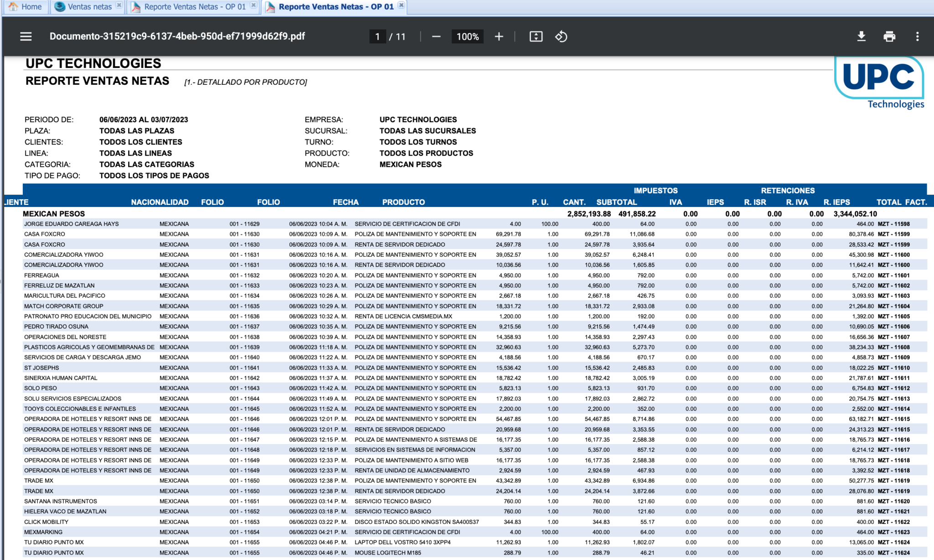Image resolution: width=934 pixels, height=560 pixels.
Task: Close the inactive Reporte Ventas Netas tab
Action: [254, 5]
